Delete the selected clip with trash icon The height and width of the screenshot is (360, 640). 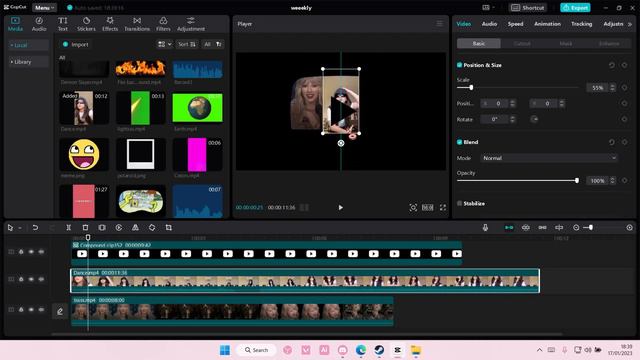click(85, 227)
